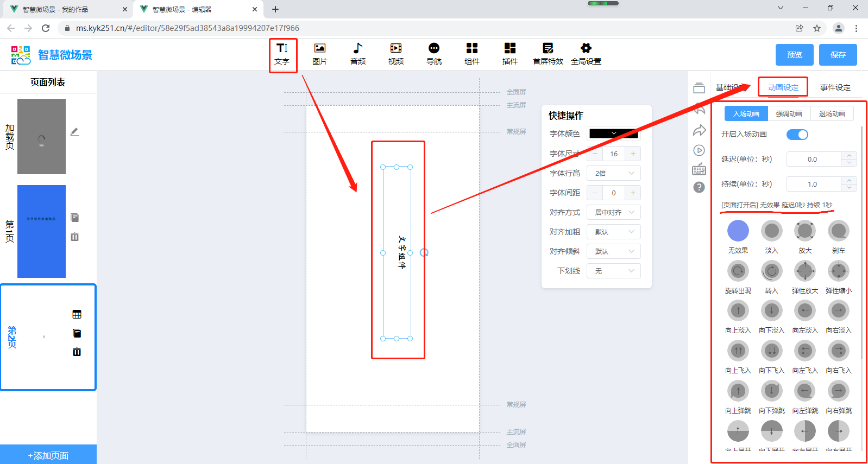The height and width of the screenshot is (464, 868).
Task: Switch to the 强调动画 tab
Action: coord(789,113)
